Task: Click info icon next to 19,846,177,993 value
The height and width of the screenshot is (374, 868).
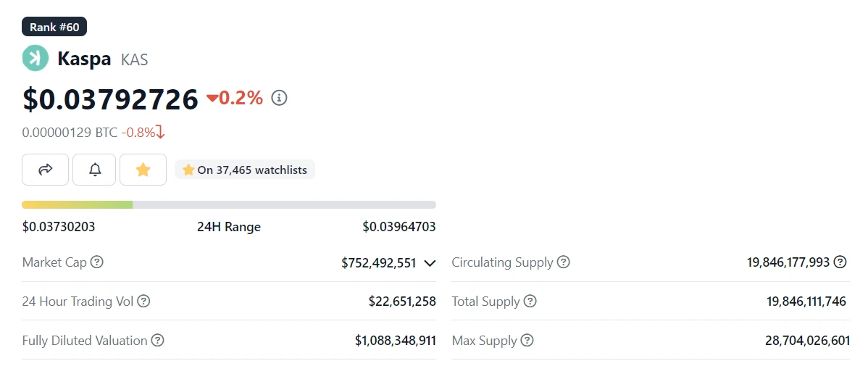Action: click(840, 262)
